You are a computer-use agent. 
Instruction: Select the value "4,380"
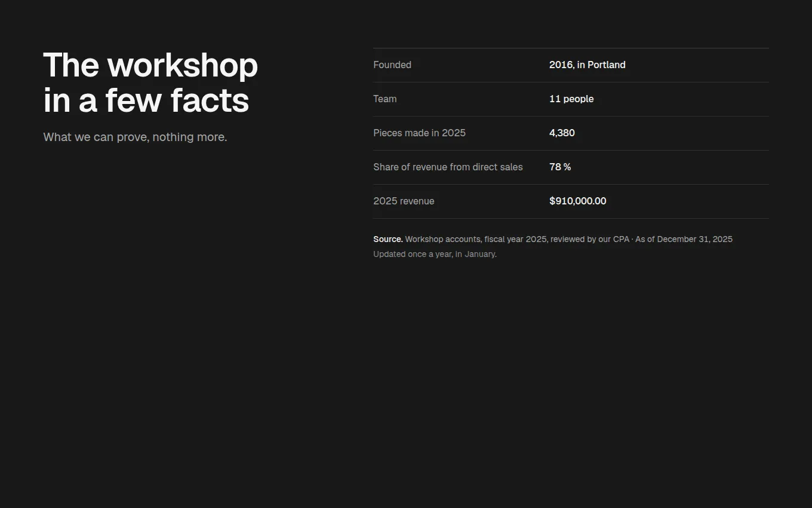[x=562, y=133]
